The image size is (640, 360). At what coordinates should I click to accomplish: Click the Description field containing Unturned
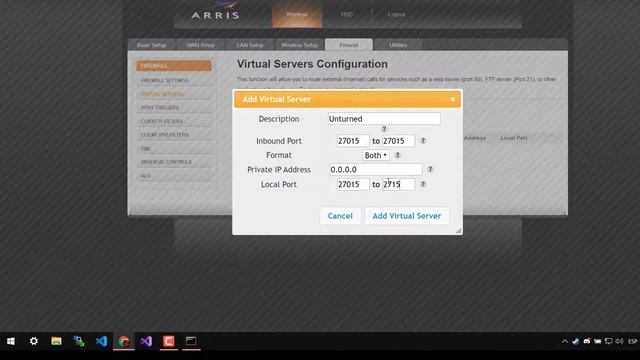384,119
